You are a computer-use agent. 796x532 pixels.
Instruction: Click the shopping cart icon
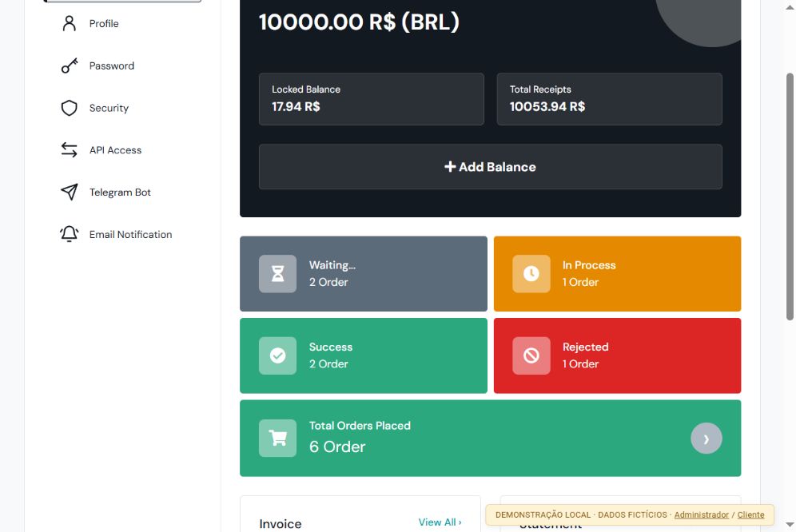pos(277,438)
